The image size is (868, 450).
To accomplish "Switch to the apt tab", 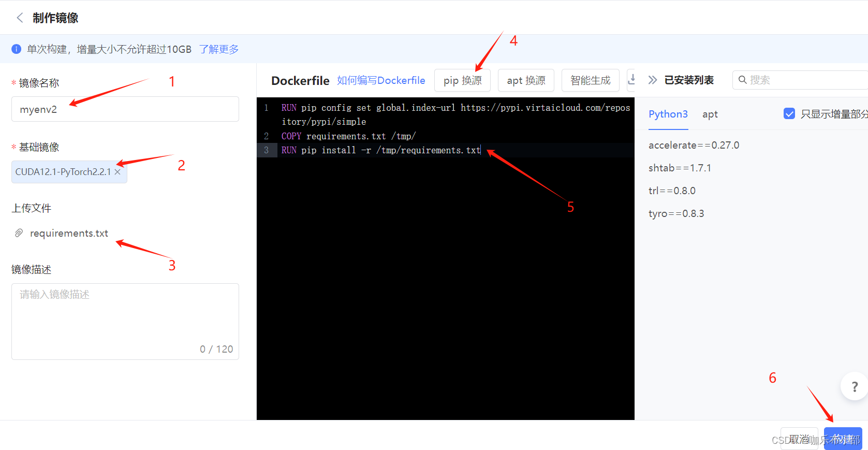I will 710,114.
